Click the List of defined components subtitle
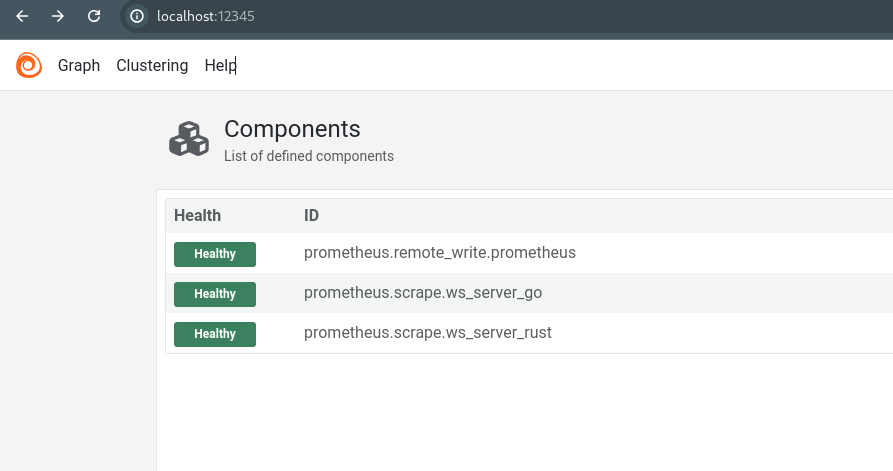Image resolution: width=893 pixels, height=471 pixels. tap(309, 156)
